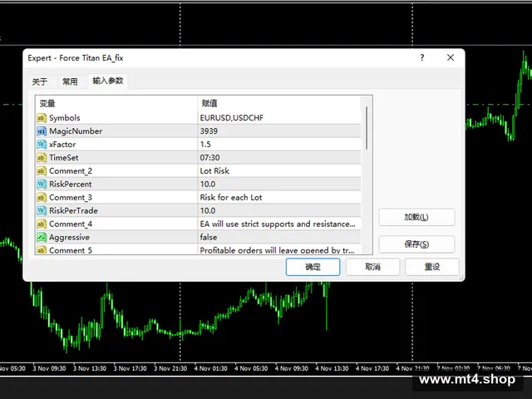Select the Comment_2 variable name
The image size is (532, 399).
click(71, 171)
